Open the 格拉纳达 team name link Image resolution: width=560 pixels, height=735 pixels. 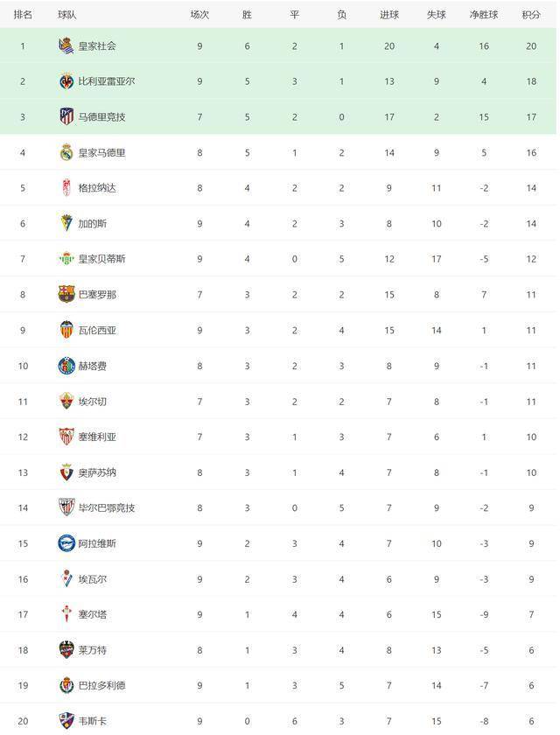click(x=97, y=188)
